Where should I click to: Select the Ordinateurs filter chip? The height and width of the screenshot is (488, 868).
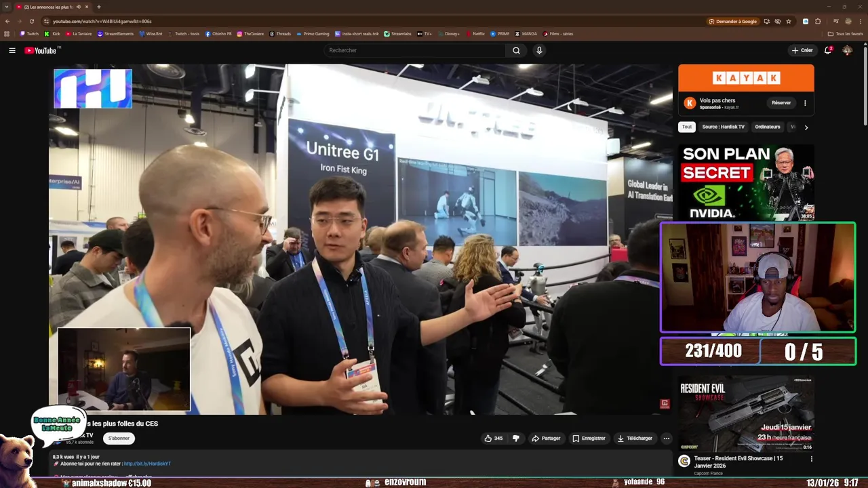point(768,127)
